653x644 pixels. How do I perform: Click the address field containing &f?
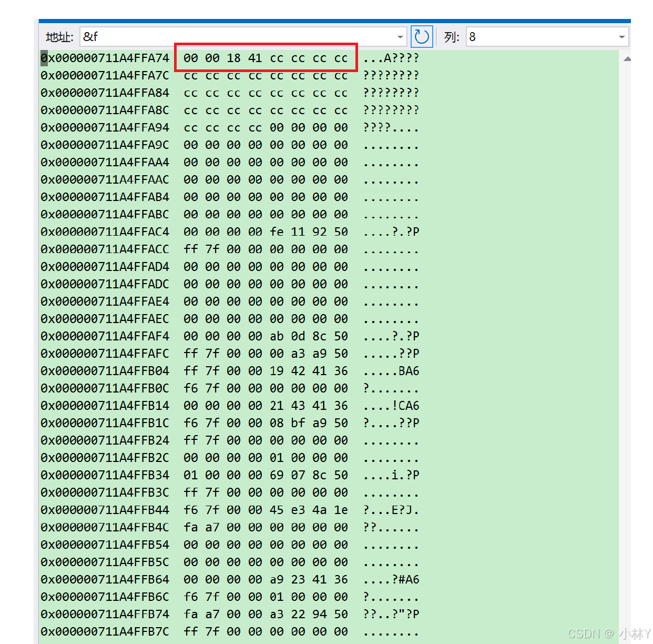(x=243, y=37)
